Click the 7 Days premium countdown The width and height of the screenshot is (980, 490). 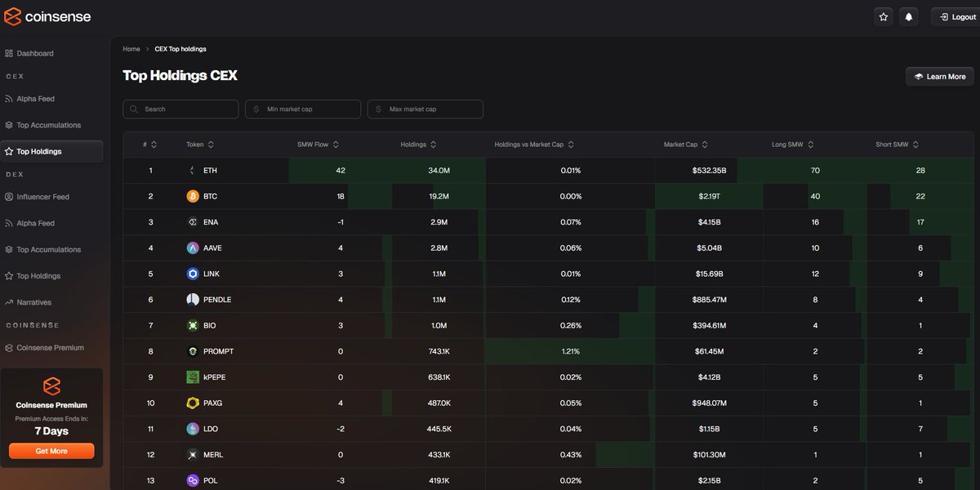click(x=51, y=431)
